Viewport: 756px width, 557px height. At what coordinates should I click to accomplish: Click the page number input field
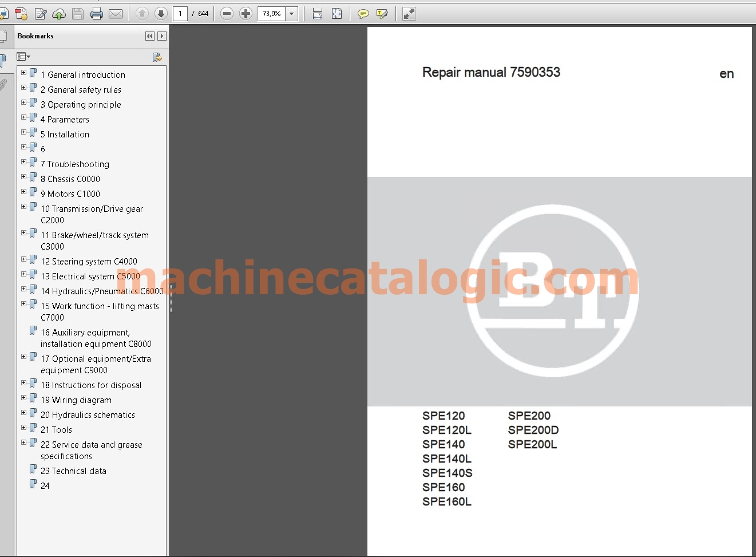[x=180, y=14]
